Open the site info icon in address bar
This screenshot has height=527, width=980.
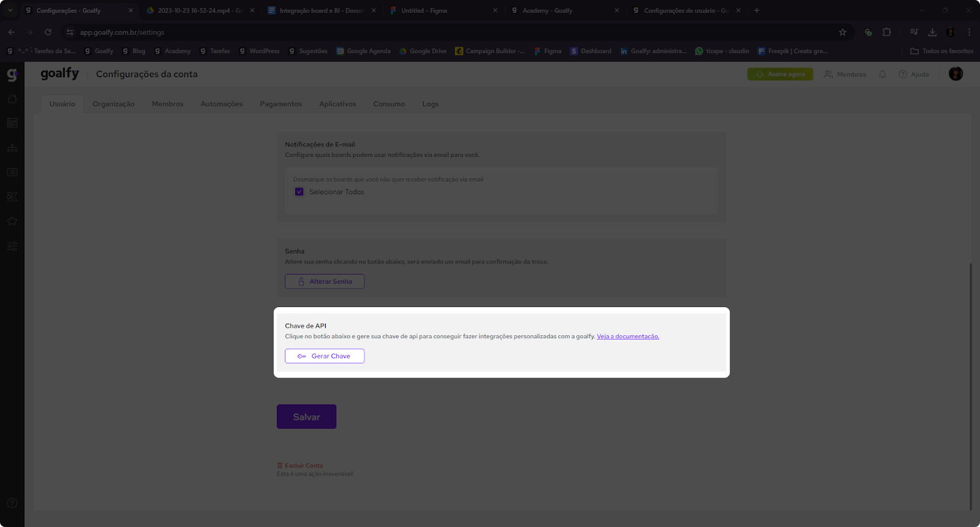pyautogui.click(x=70, y=32)
